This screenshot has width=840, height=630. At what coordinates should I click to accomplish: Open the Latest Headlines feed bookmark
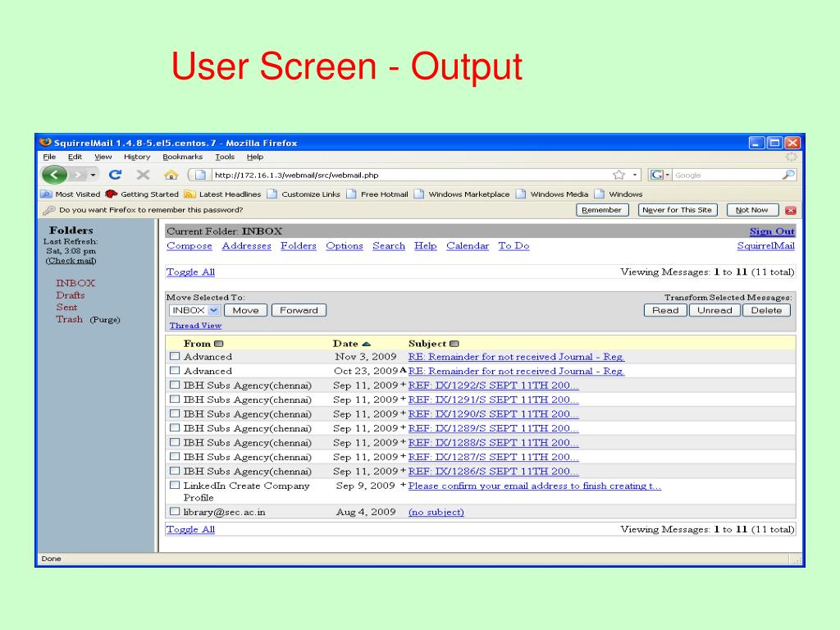point(222,194)
